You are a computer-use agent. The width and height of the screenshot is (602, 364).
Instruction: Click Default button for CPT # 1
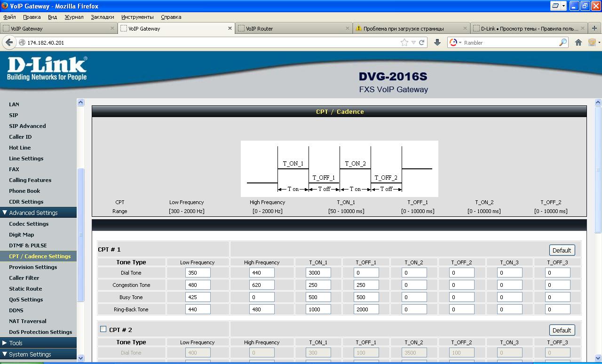click(x=562, y=250)
